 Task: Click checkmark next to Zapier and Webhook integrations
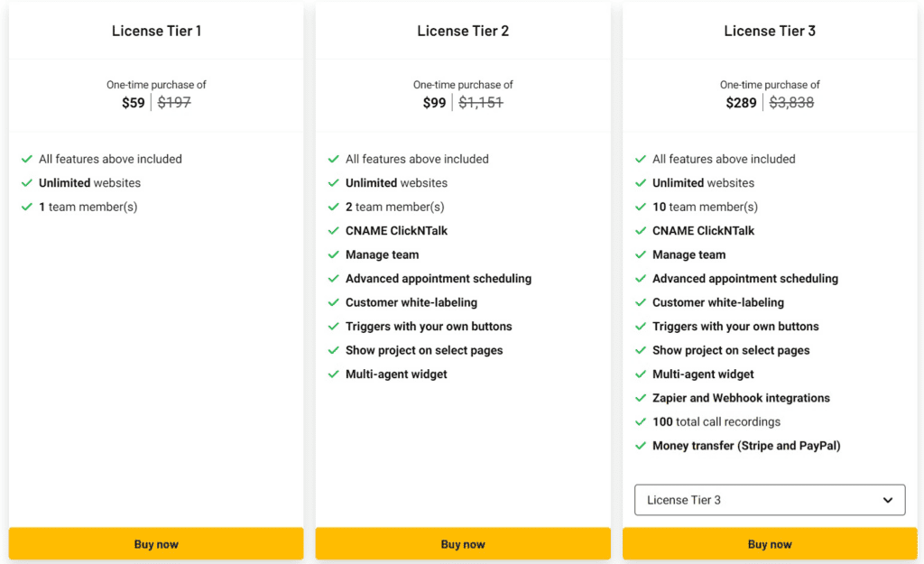[641, 398]
